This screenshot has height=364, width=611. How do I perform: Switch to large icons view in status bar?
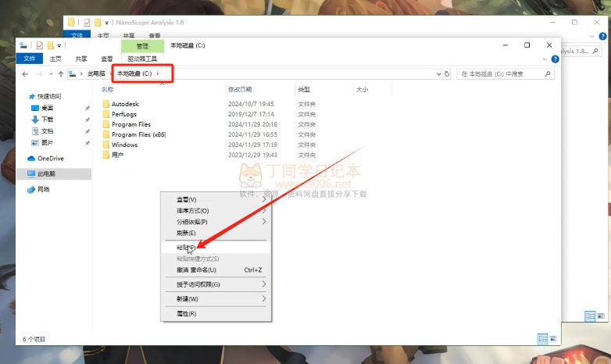click(x=553, y=339)
